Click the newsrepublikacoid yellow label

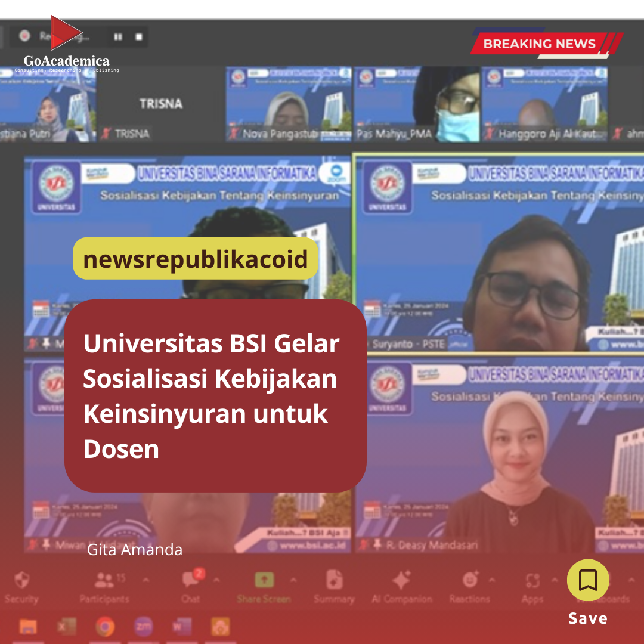point(196,258)
